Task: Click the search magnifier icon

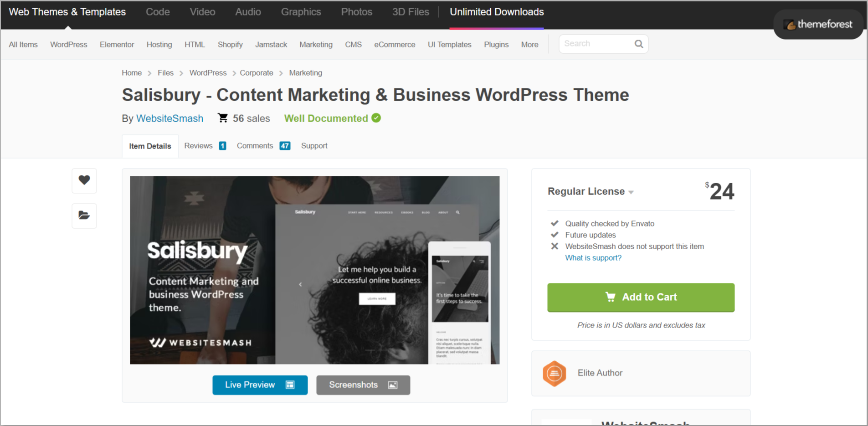Action: 639,44
